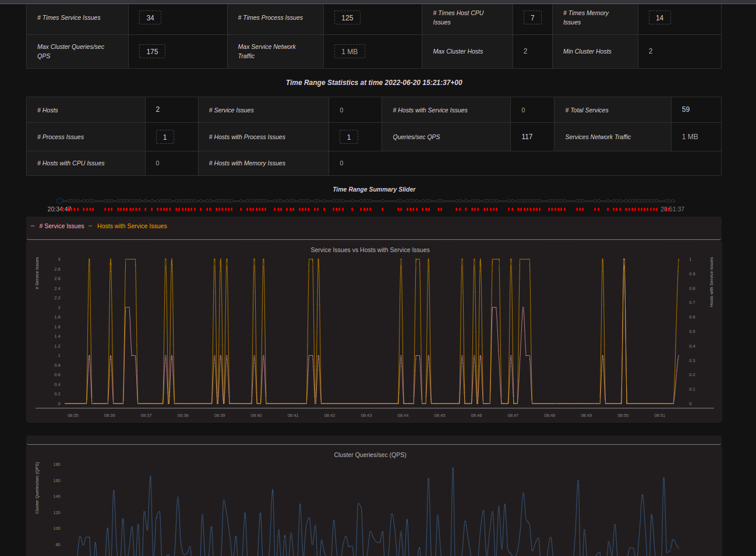Click the # Hosts label in statistics table
This screenshot has height=556, width=756.
tap(48, 110)
